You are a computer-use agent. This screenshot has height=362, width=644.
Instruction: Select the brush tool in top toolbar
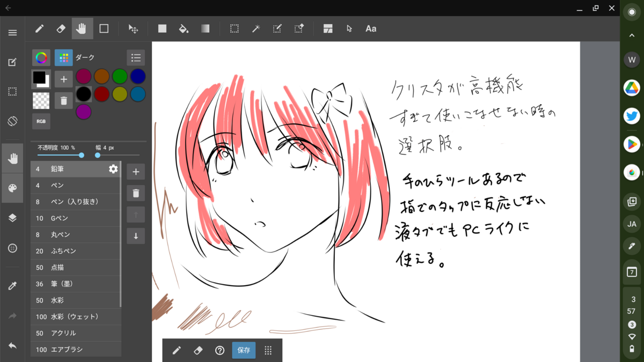tap(39, 28)
